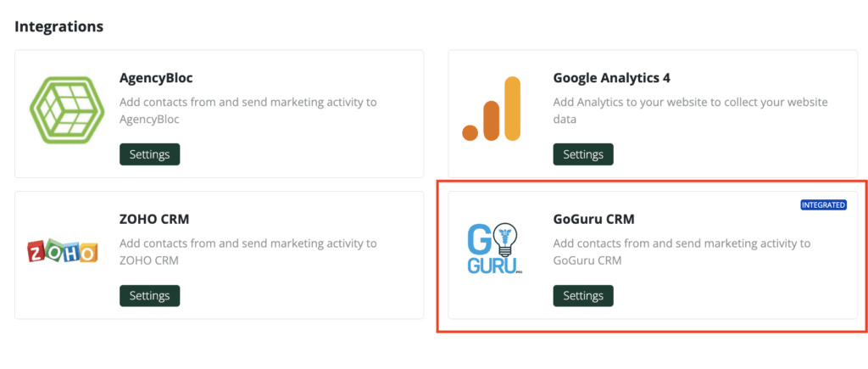
Task: Click empty area of the ZOHO CRM card
Action: point(310,294)
